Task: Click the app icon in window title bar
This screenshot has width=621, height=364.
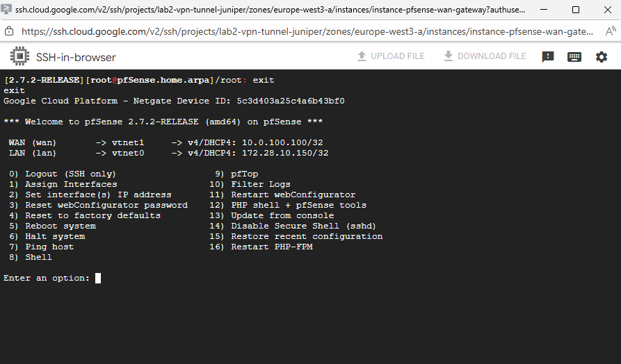Action: [8, 10]
